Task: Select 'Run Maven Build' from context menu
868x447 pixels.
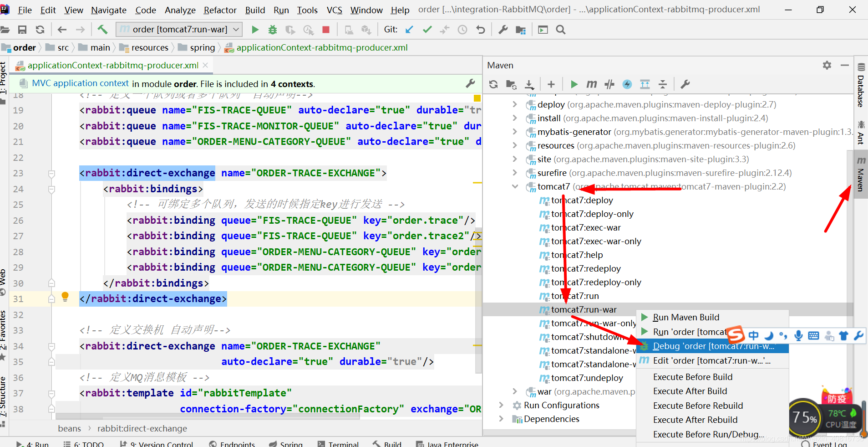Action: click(x=712, y=317)
